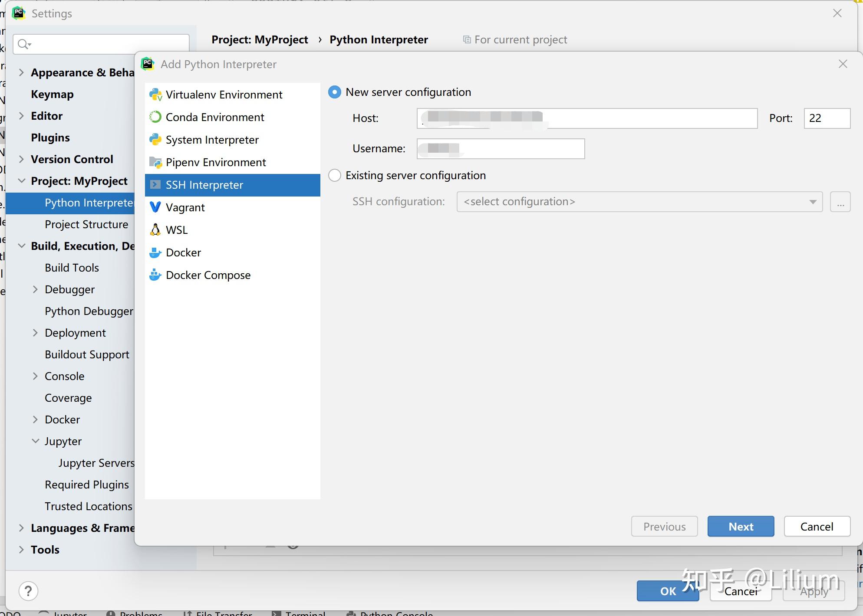Open help with question mark button
863x616 pixels.
28,591
